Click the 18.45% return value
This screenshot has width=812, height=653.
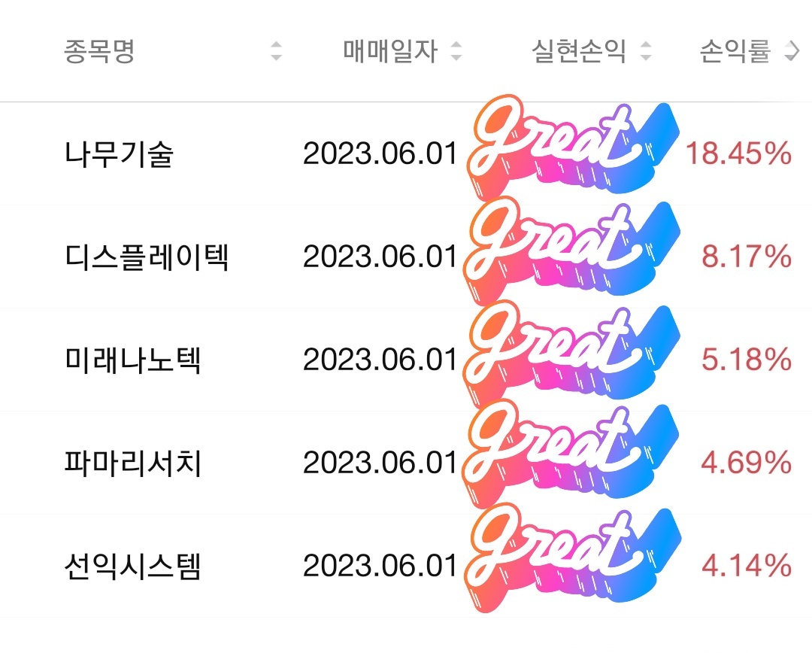738,153
